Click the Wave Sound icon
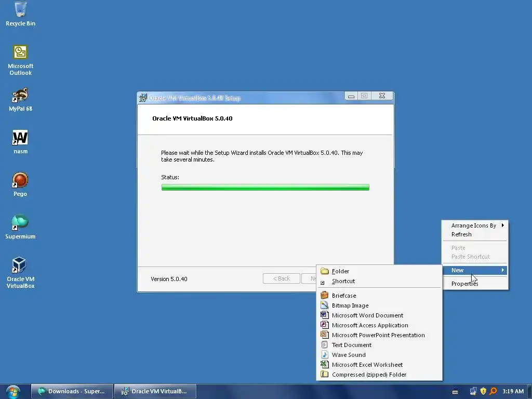The image size is (532, 399). point(325,354)
